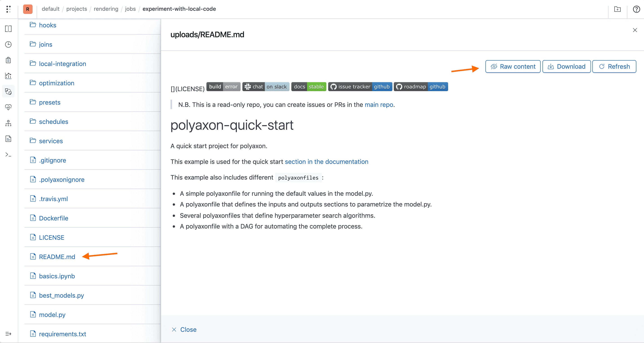Image resolution: width=644 pixels, height=343 pixels.
Task: Expand the optimization folder
Action: point(56,83)
